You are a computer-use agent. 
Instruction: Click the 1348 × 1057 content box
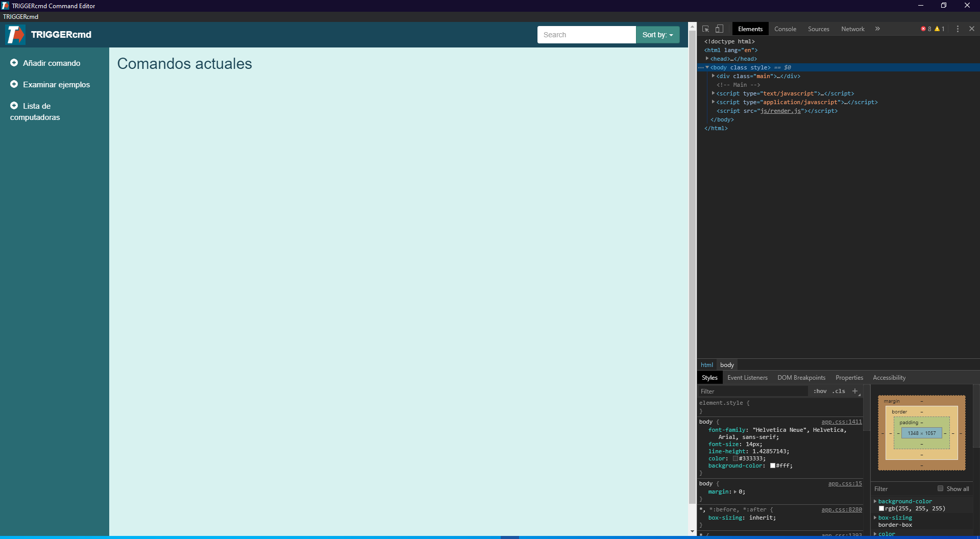[x=921, y=433]
